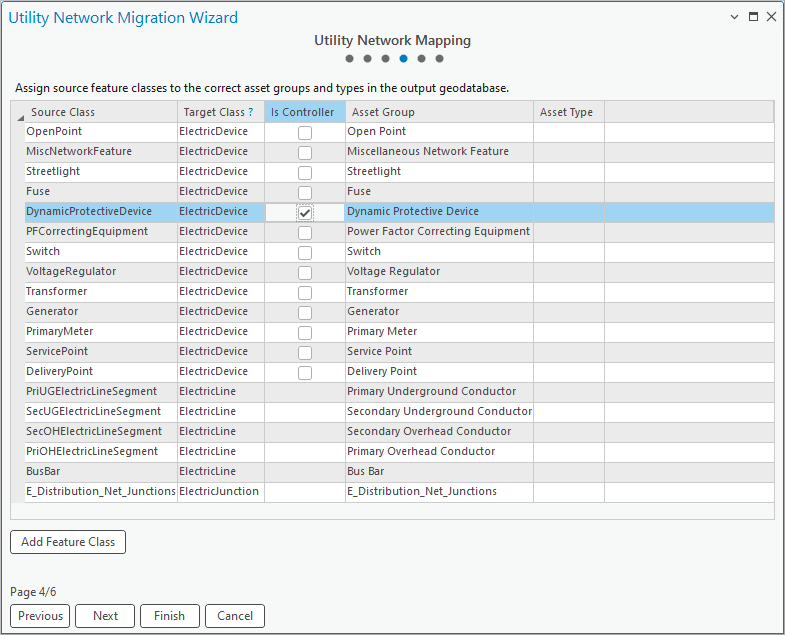
Task: Select E_Distribution_Net_Junctions source class cell
Action: (101, 492)
